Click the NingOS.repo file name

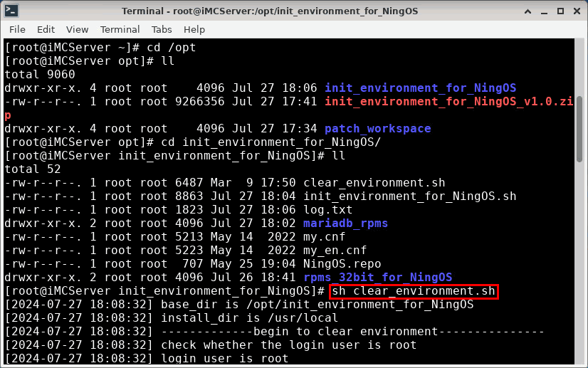342,263
